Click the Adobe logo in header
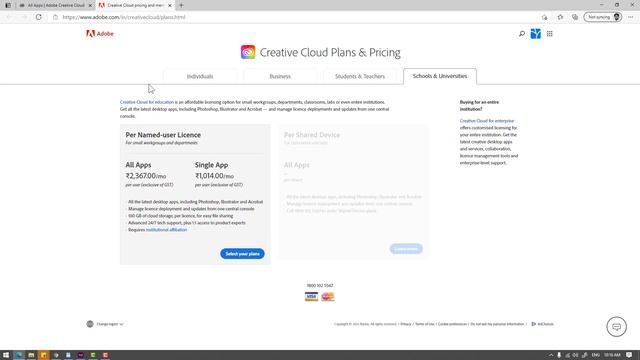This screenshot has width=640, height=360. [100, 33]
